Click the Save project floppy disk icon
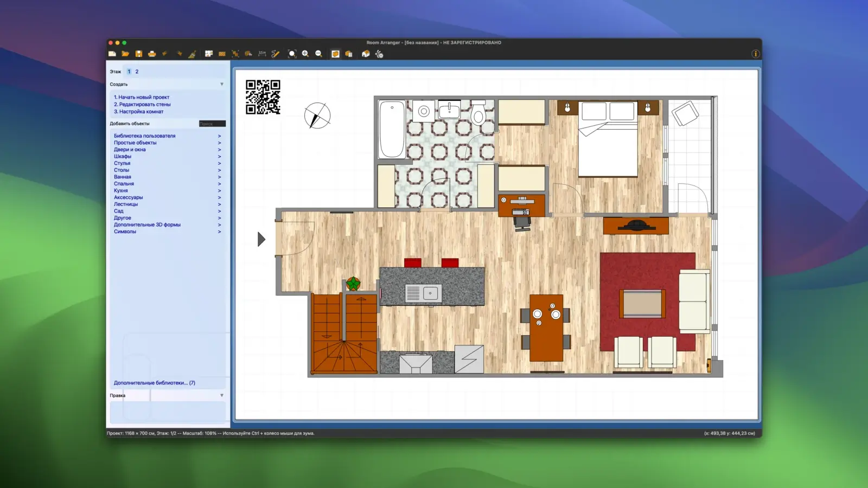The width and height of the screenshot is (868, 488). 139,54
